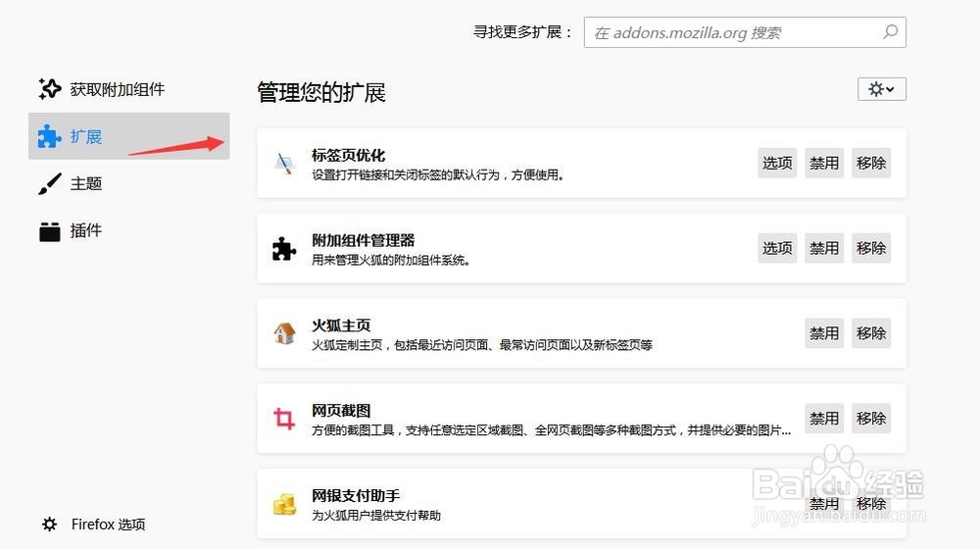The width and height of the screenshot is (980, 549).
Task: Remove (移除) the 网页截图 extension
Action: click(870, 419)
